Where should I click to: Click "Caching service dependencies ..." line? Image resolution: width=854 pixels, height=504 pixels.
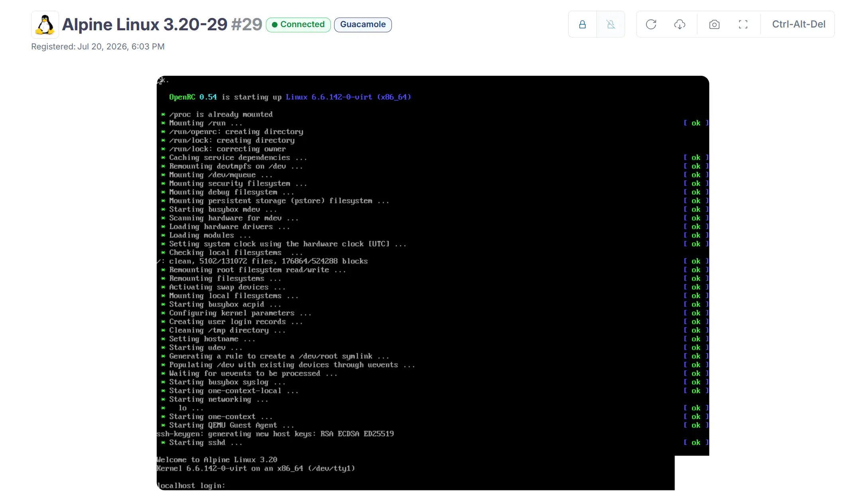[238, 157]
